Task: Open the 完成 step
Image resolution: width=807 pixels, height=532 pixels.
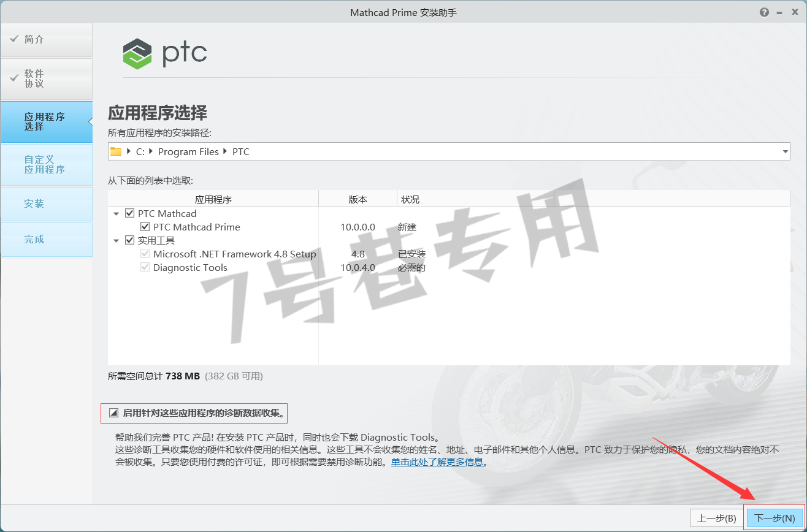Action: point(47,240)
